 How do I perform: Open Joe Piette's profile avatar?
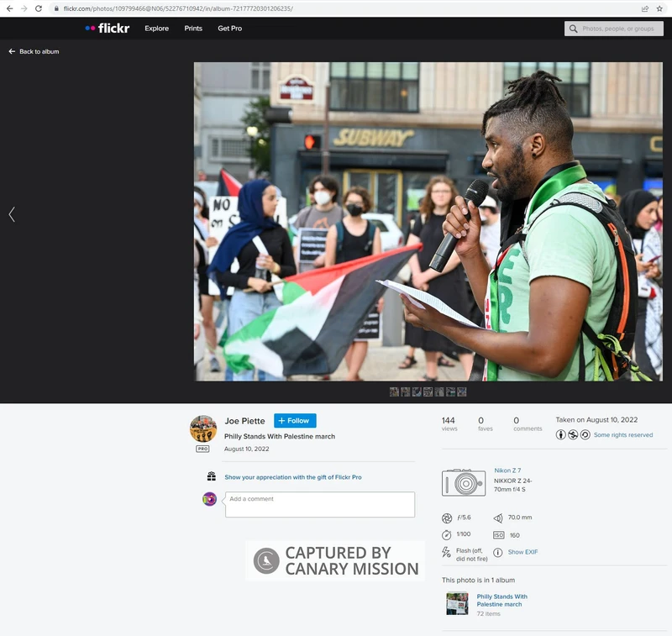click(x=203, y=428)
